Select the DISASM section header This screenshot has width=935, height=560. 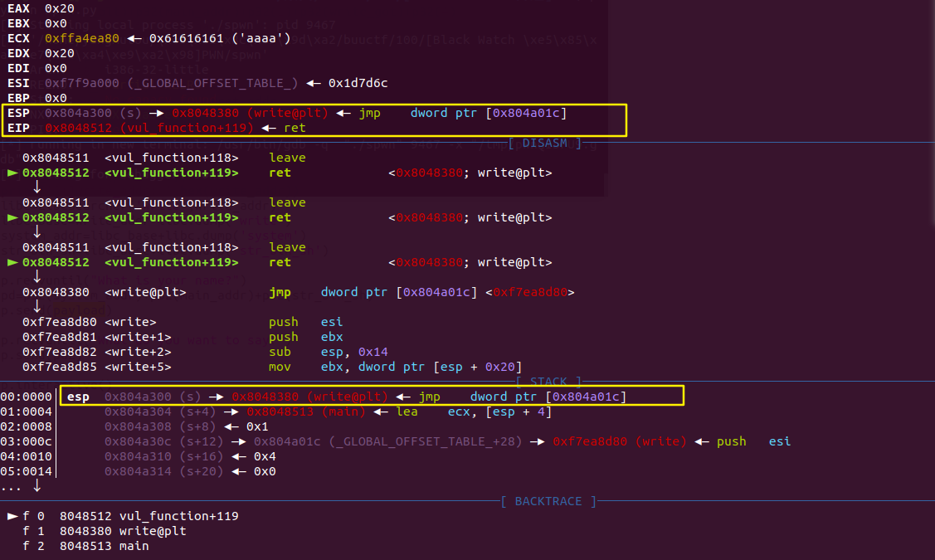point(544,144)
